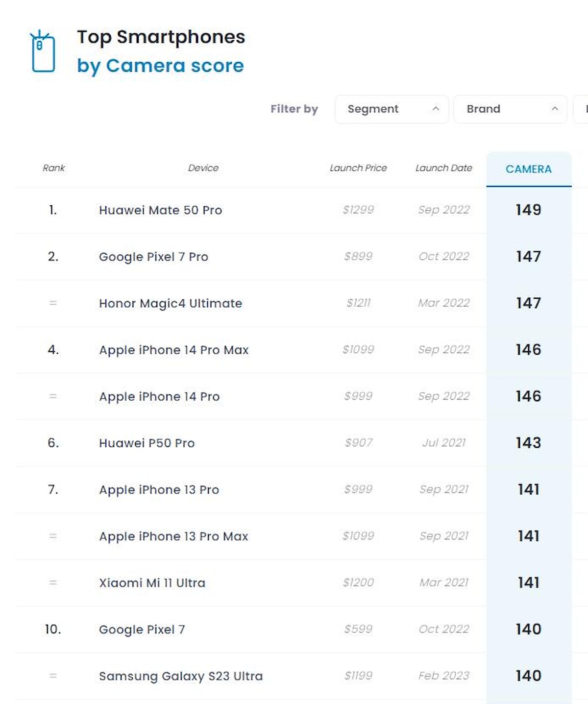The width and height of the screenshot is (588, 704).
Task: Select the CAMERA score column tab
Action: (x=528, y=170)
